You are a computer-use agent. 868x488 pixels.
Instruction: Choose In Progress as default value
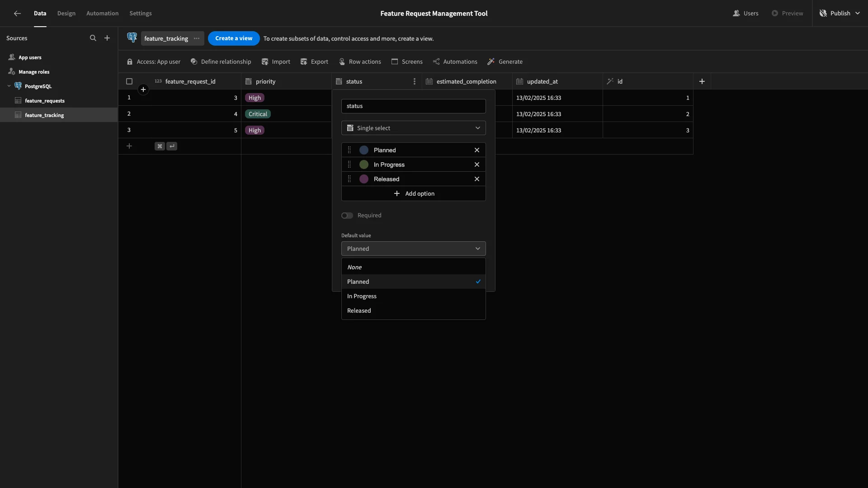(x=413, y=296)
